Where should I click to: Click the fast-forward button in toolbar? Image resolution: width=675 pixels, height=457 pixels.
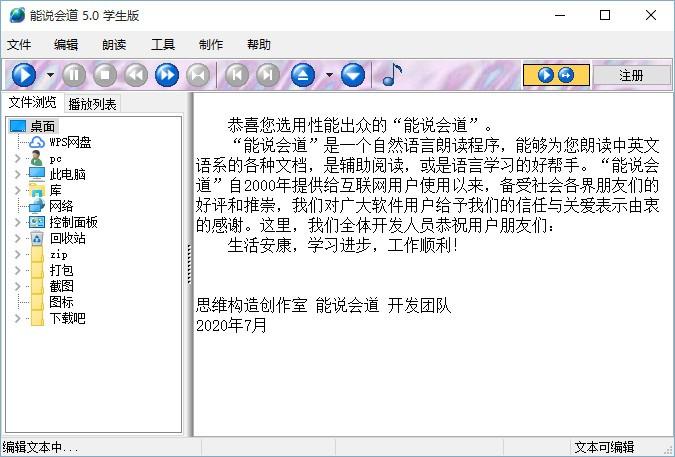coord(167,75)
